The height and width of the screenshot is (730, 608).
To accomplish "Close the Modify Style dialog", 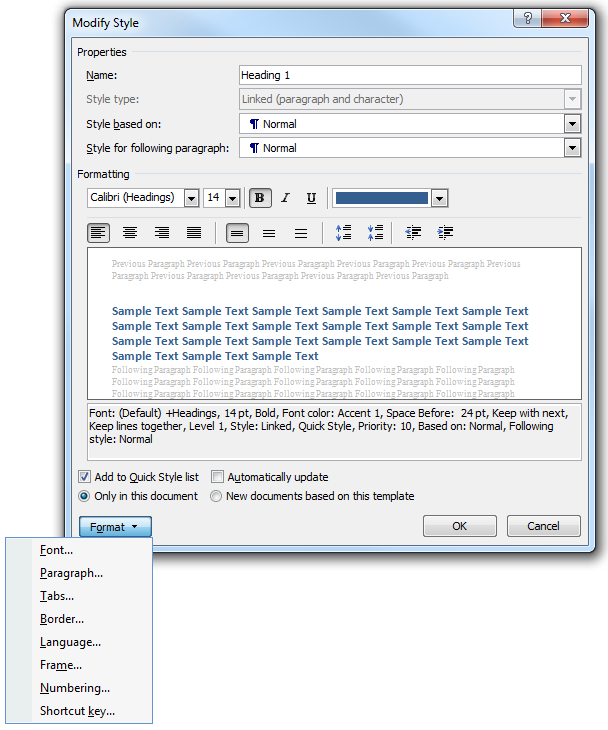I will point(565,18).
